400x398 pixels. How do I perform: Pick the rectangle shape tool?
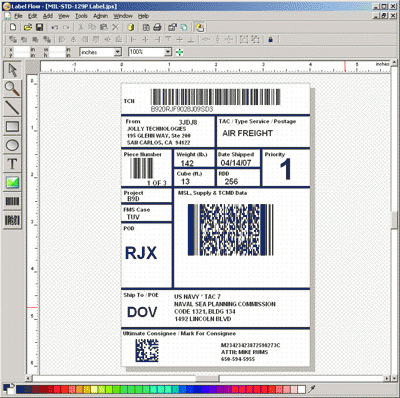click(12, 126)
